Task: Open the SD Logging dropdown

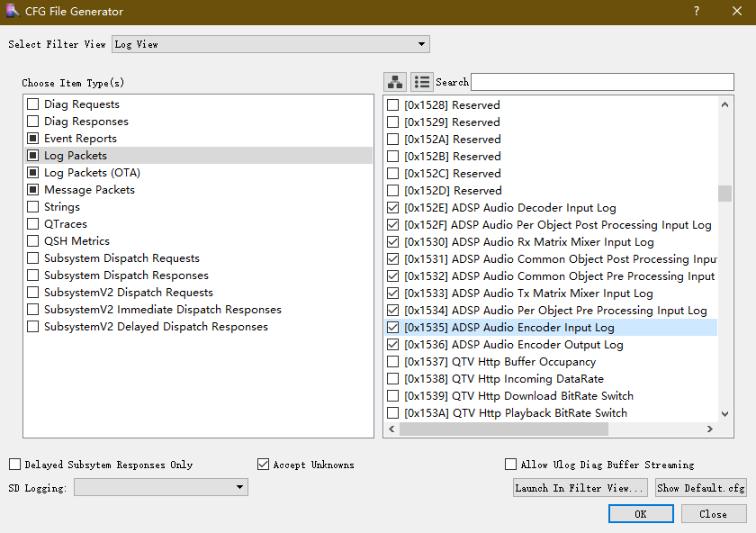Action: coord(240,486)
